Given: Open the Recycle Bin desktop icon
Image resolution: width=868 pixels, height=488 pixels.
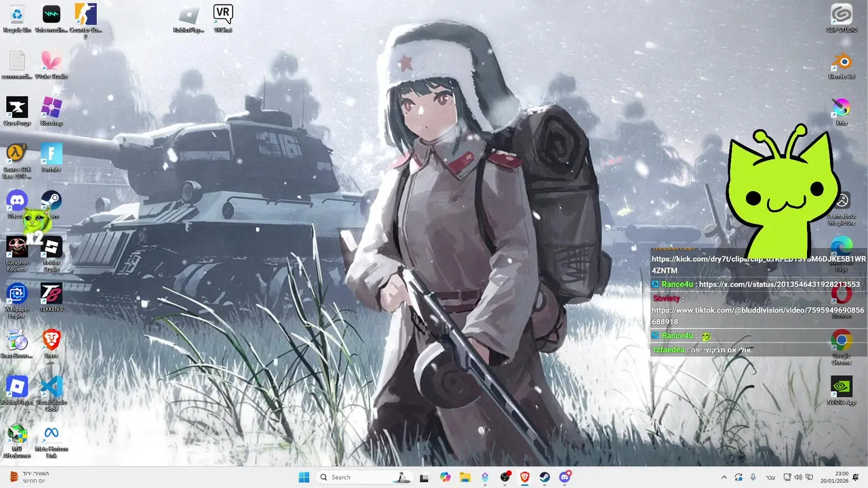Looking at the screenshot, I should tap(17, 18).
